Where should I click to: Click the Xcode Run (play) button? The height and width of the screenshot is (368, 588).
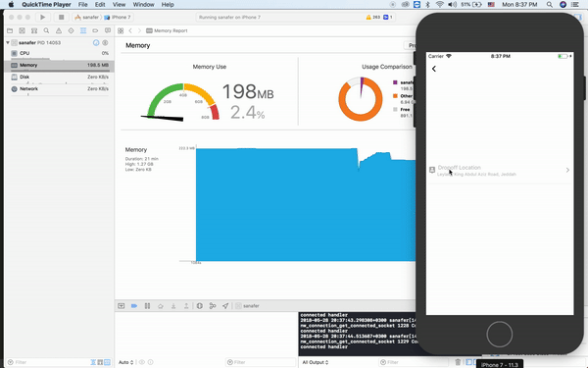[43, 18]
